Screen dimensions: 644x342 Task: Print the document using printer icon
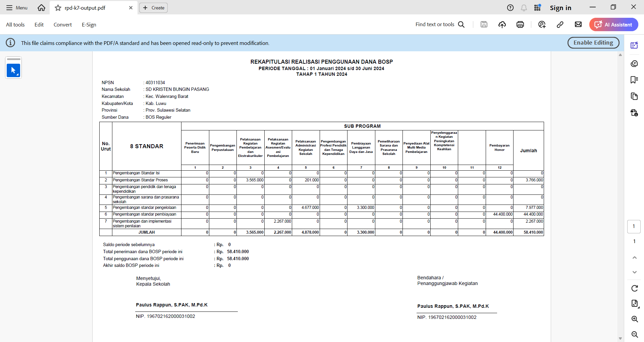coord(520,24)
